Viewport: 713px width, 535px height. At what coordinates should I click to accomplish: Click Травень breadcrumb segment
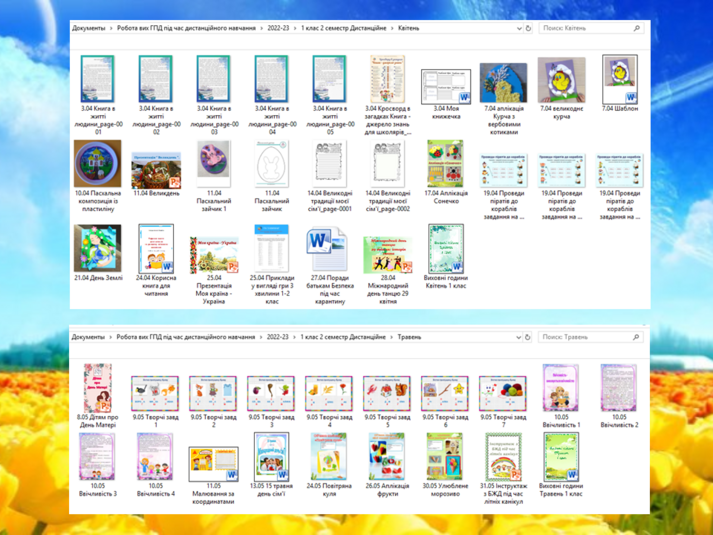[x=409, y=337]
